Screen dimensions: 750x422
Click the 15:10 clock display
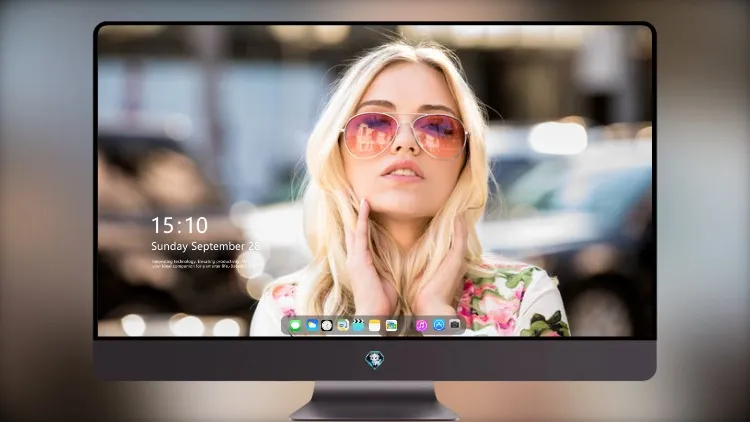[179, 225]
